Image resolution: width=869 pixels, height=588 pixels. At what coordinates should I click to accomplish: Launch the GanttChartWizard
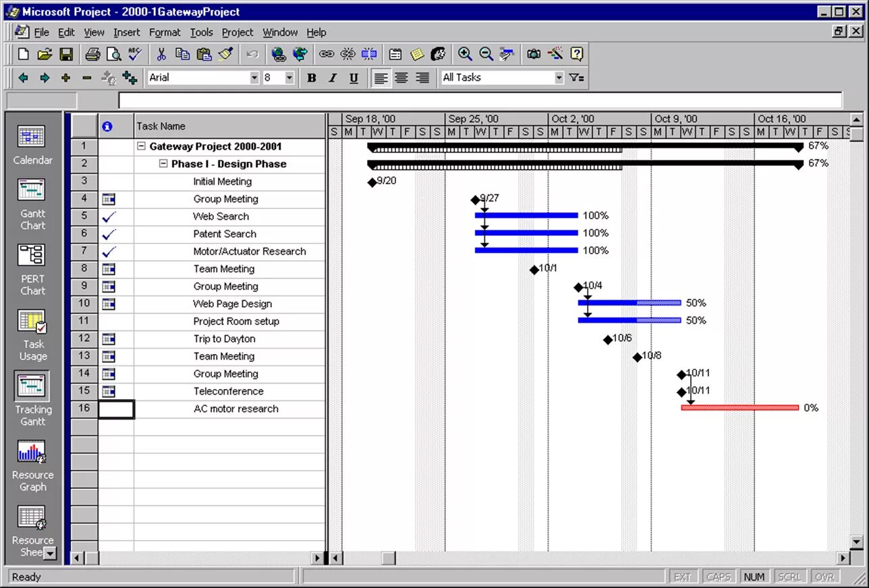pyautogui.click(x=555, y=55)
